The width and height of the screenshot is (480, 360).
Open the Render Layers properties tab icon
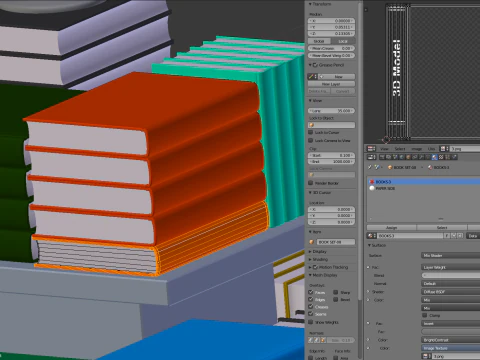coord(388,157)
